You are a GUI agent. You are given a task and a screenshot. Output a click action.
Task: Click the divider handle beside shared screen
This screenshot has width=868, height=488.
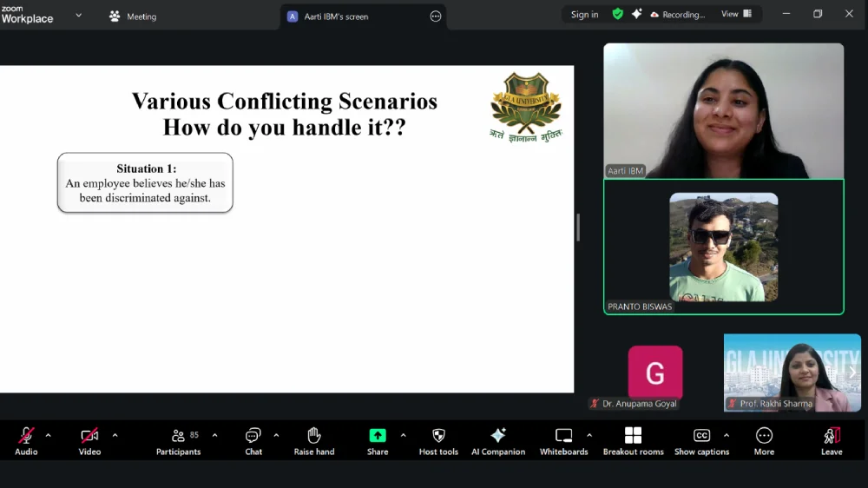(578, 228)
